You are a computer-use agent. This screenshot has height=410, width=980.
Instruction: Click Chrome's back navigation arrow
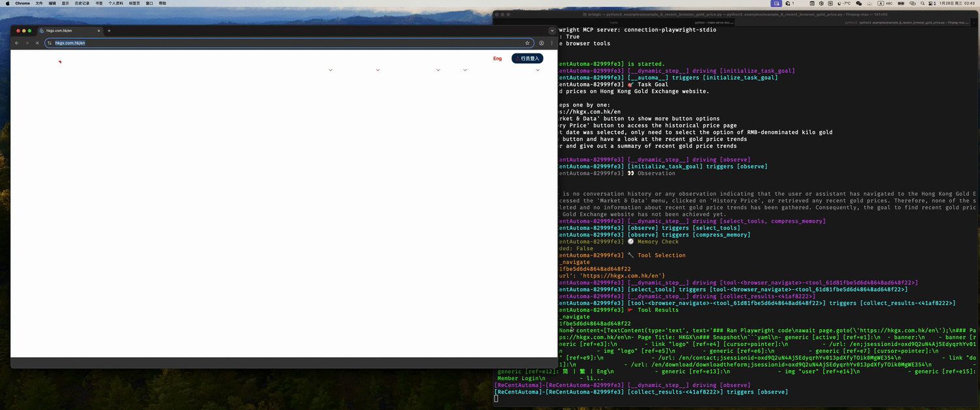(17, 43)
